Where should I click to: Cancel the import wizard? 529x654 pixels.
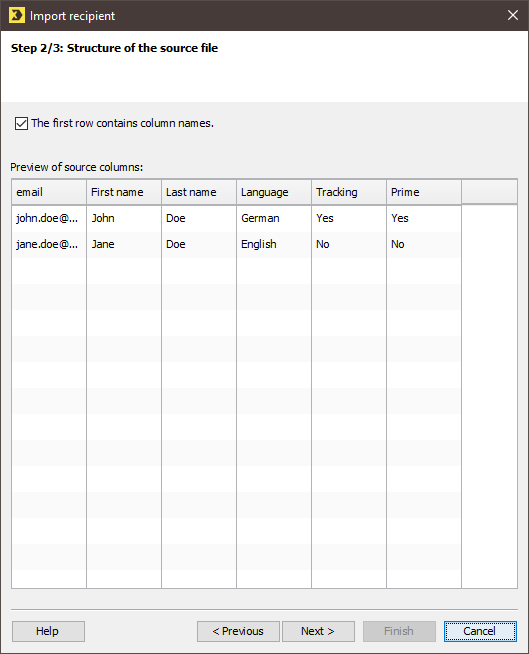point(480,631)
